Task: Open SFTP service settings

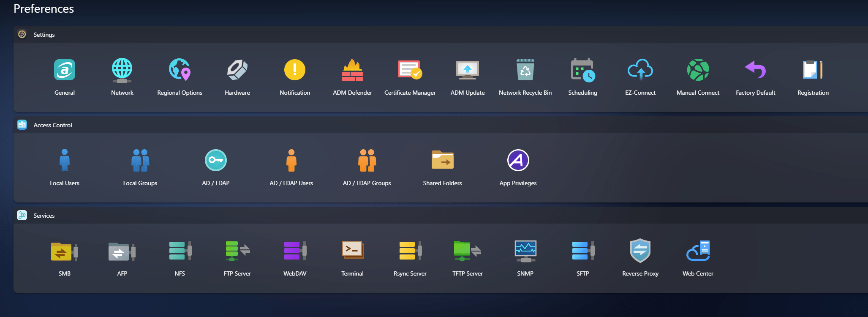Action: pos(583,251)
